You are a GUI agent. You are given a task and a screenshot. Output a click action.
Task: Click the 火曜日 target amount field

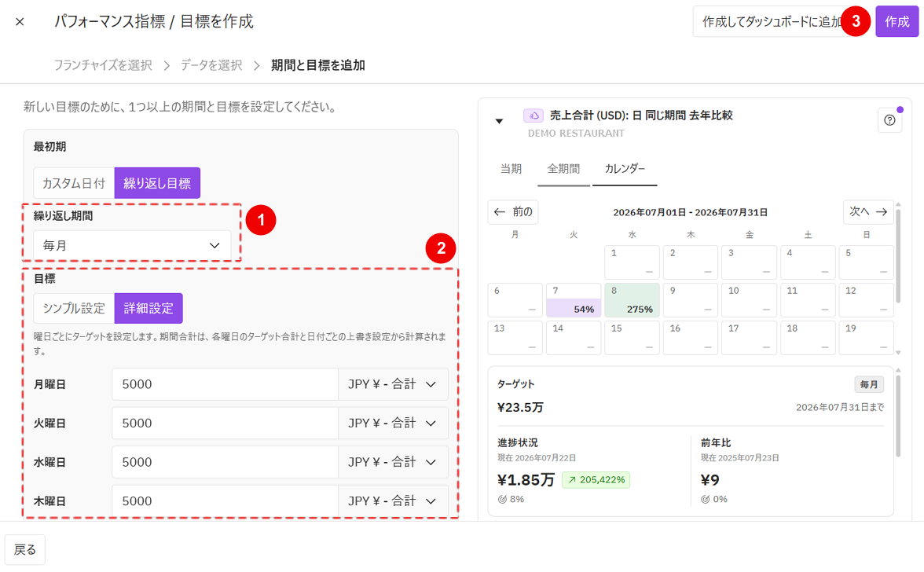(225, 423)
